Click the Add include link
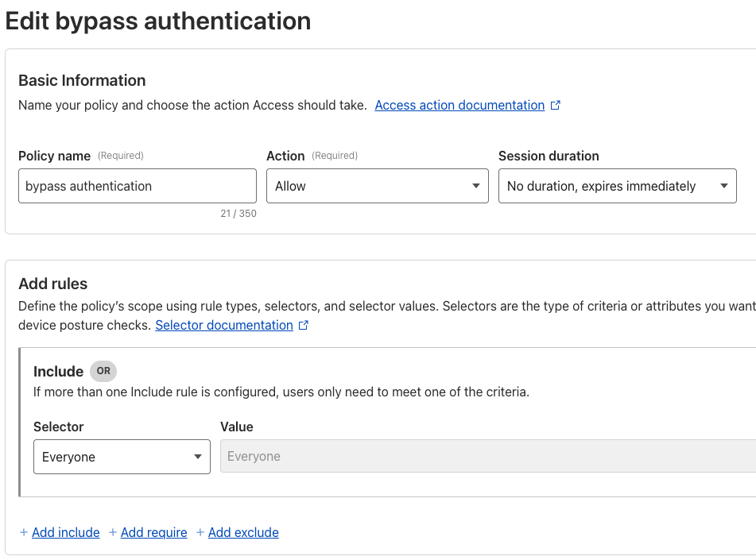This screenshot has width=756, height=560. pos(65,532)
